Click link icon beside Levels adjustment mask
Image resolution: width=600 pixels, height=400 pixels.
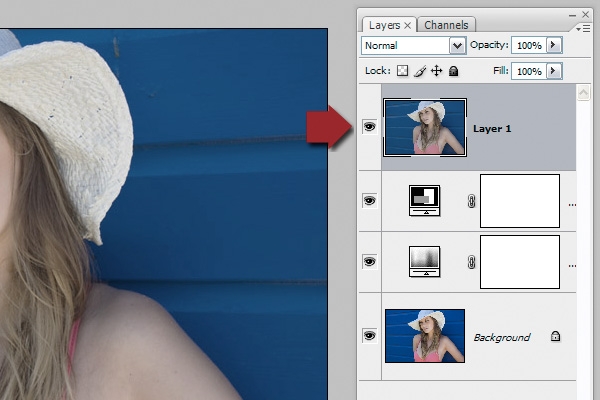click(x=471, y=262)
